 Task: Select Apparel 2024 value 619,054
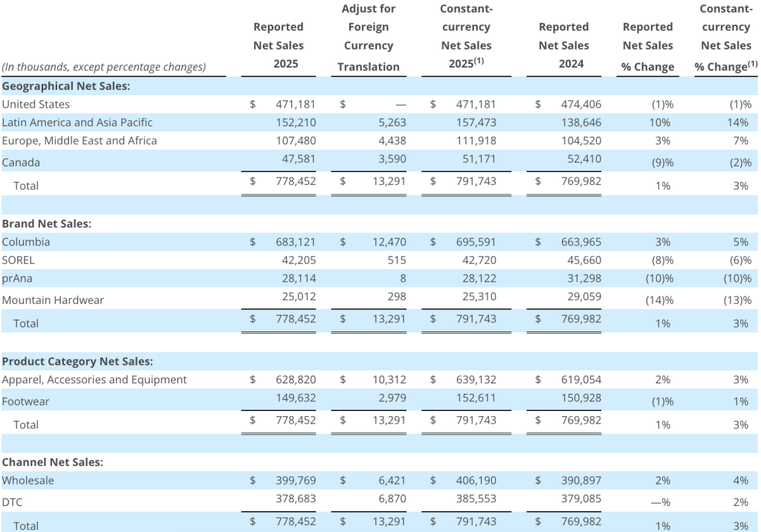click(x=581, y=380)
